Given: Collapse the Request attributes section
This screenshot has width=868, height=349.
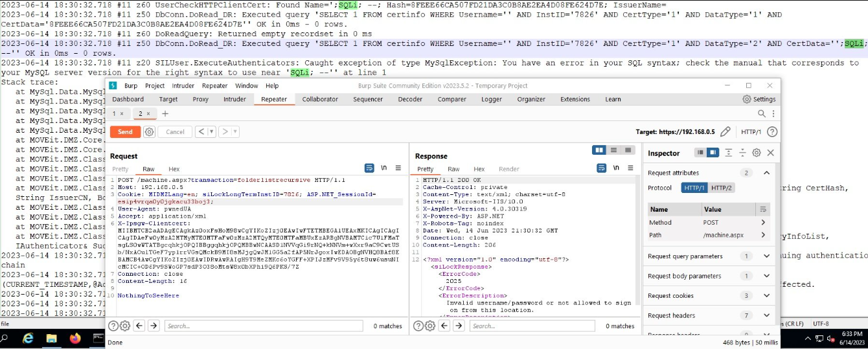Looking at the screenshot, I should 766,173.
